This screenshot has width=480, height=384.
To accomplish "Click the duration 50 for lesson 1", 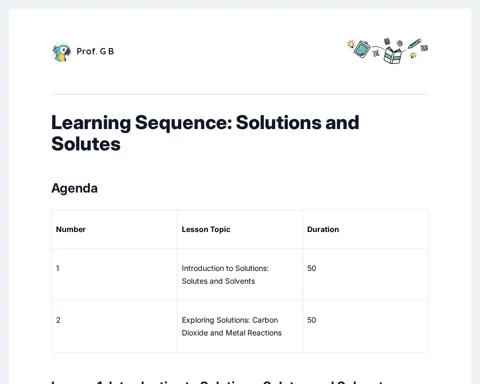I will [312, 268].
